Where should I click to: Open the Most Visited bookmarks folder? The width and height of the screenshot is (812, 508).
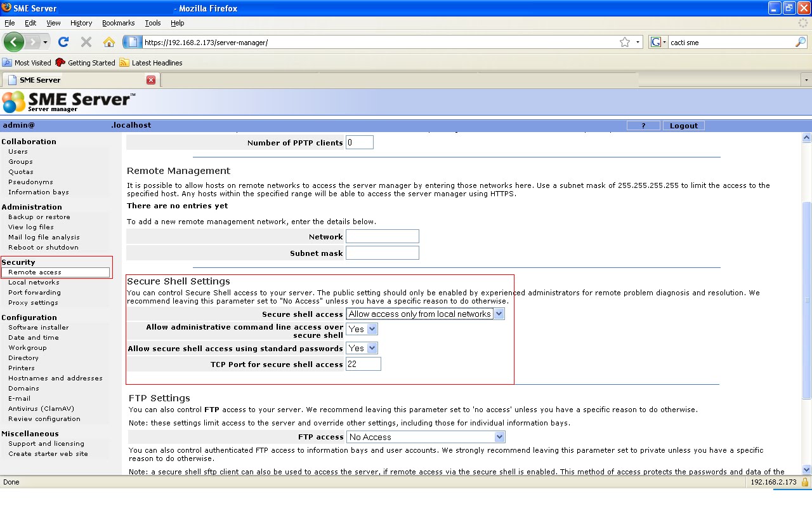point(27,63)
